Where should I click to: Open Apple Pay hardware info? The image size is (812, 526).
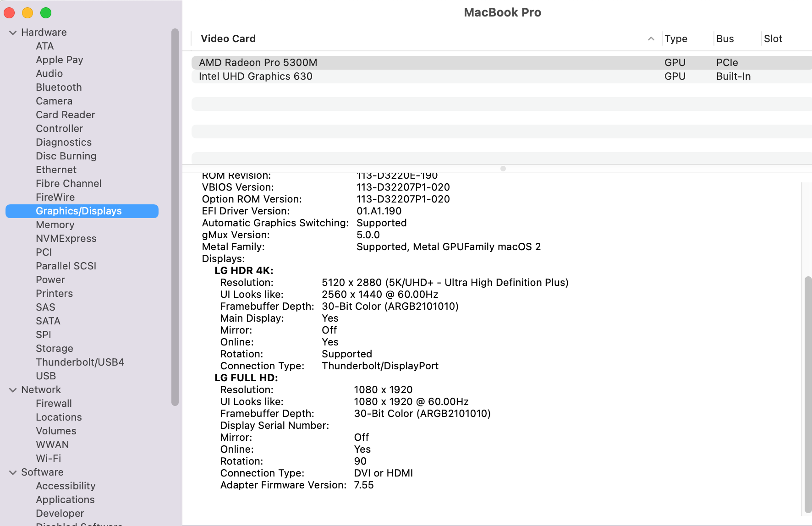point(60,60)
